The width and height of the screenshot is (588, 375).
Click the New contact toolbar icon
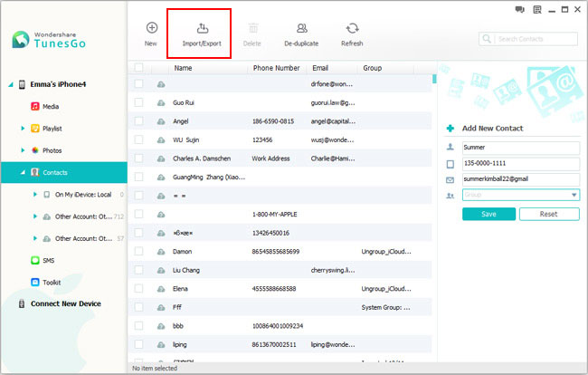click(151, 28)
